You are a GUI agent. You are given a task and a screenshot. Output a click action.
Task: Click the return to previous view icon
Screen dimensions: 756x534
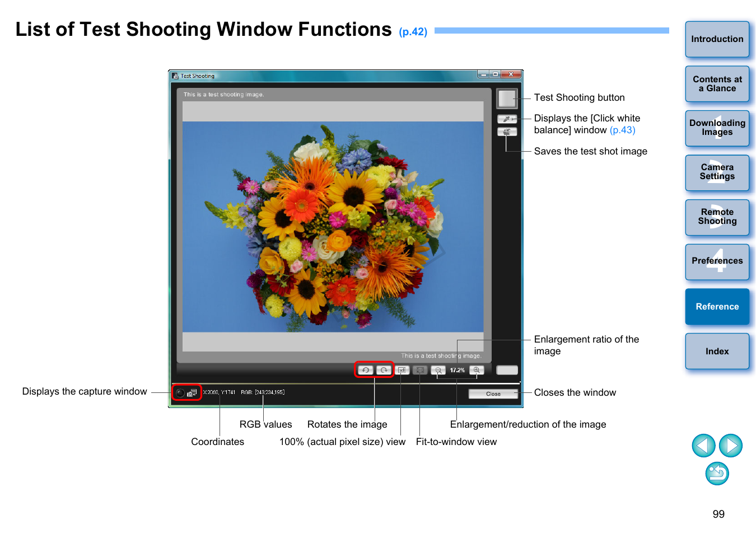tap(717, 474)
